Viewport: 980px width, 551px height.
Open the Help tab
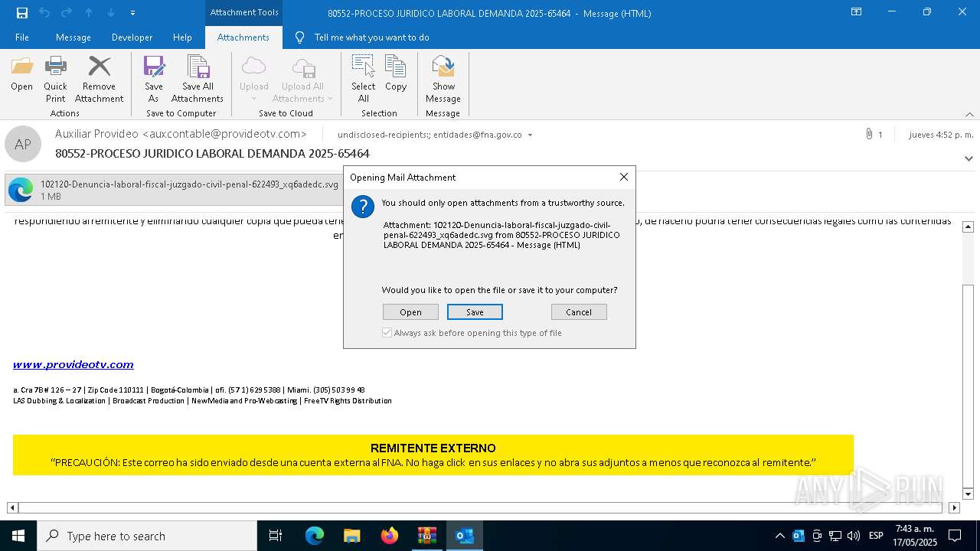pos(182,37)
